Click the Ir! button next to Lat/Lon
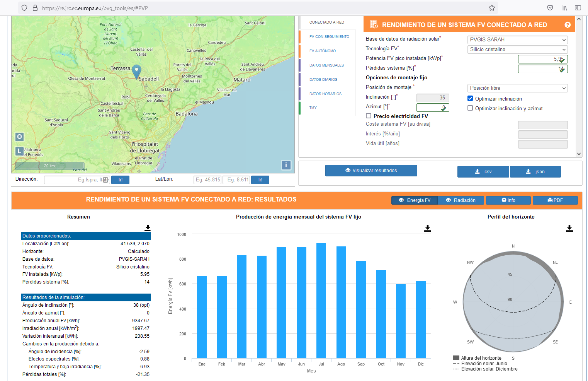The height and width of the screenshot is (381, 588). click(x=260, y=180)
